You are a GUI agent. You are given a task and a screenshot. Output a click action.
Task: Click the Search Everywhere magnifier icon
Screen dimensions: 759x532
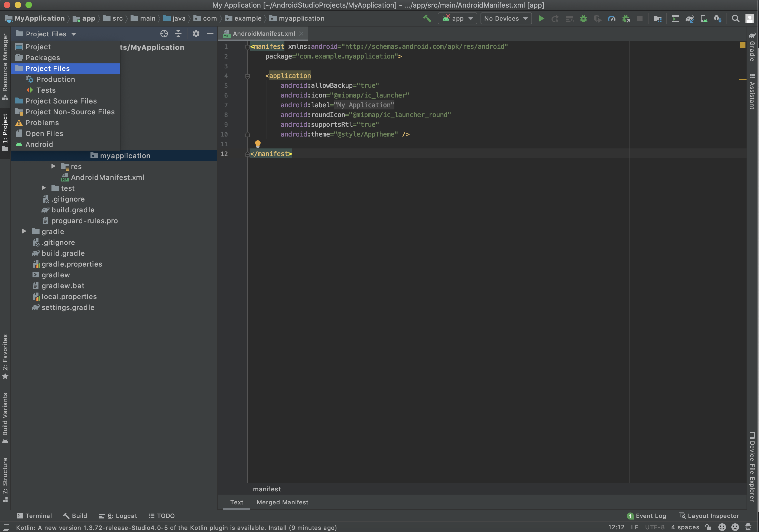coord(735,18)
